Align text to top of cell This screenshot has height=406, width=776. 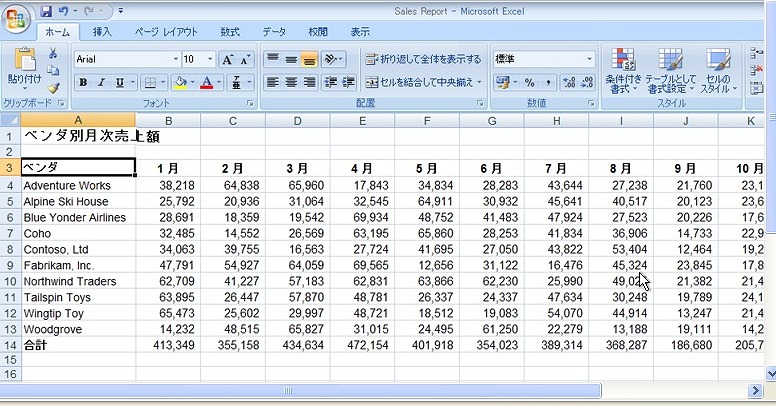tap(272, 59)
